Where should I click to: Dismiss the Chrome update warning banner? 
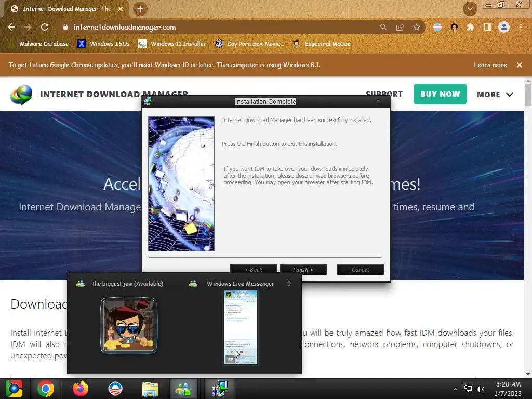(520, 65)
